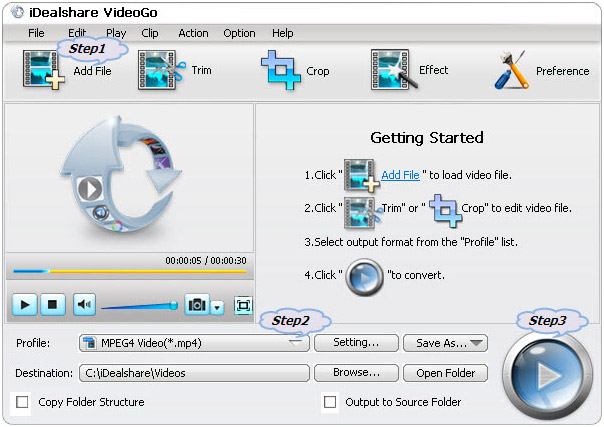Select the Crop tool in toolbar
Screen dimensions: 604x427
click(x=280, y=70)
